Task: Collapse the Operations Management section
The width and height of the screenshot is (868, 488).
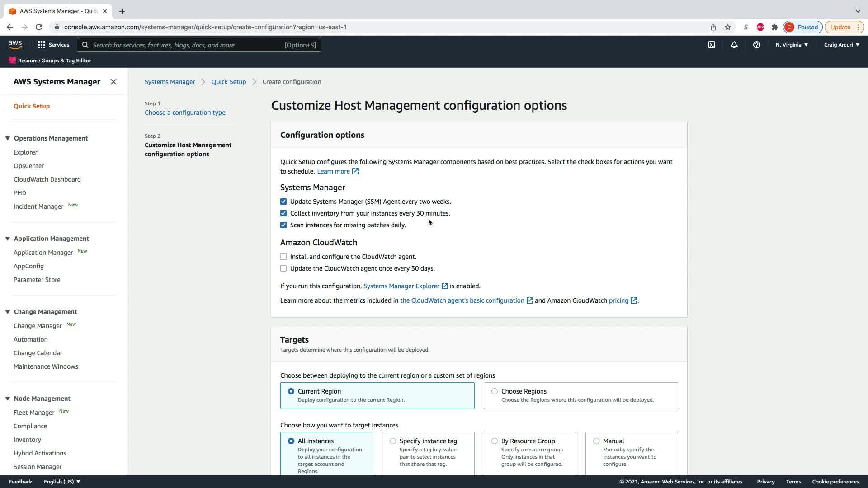Action: (8, 138)
